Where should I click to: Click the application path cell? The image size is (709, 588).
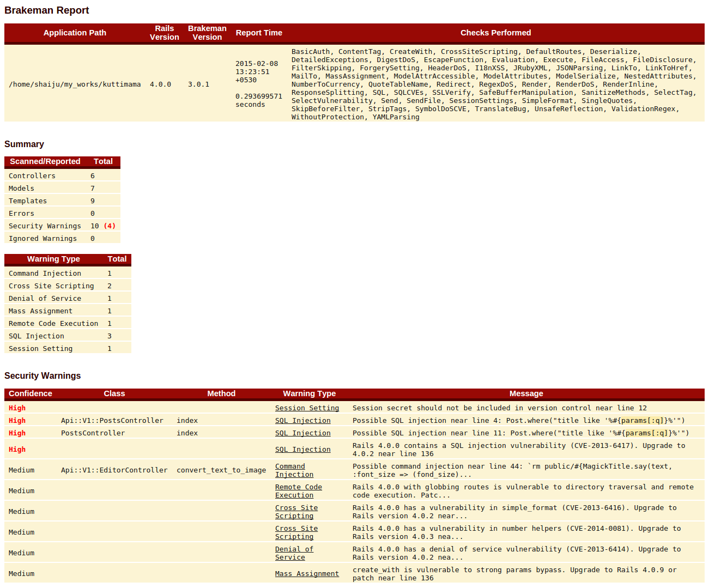75,84
